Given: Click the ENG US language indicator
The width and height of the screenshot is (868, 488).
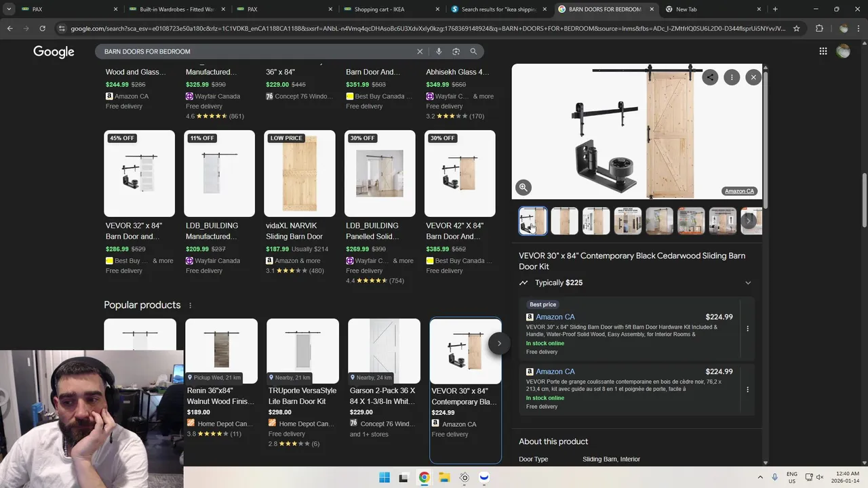Looking at the screenshot, I should pyautogui.click(x=792, y=477).
